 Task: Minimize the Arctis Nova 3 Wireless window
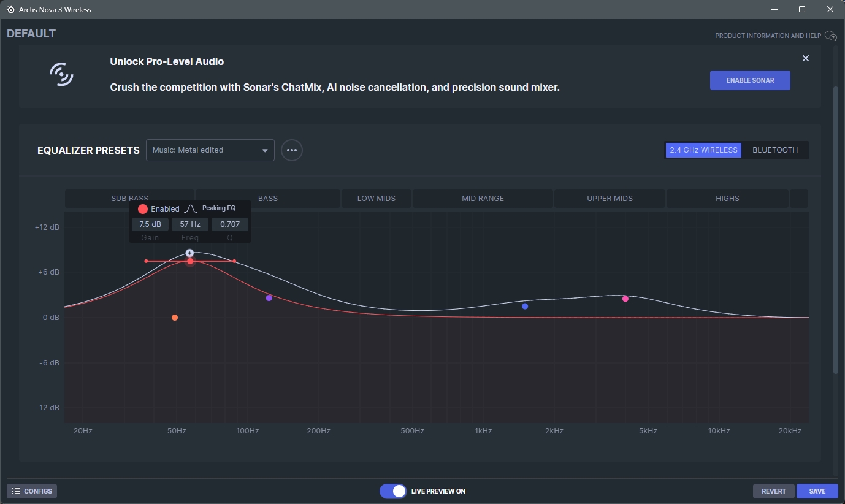(774, 10)
